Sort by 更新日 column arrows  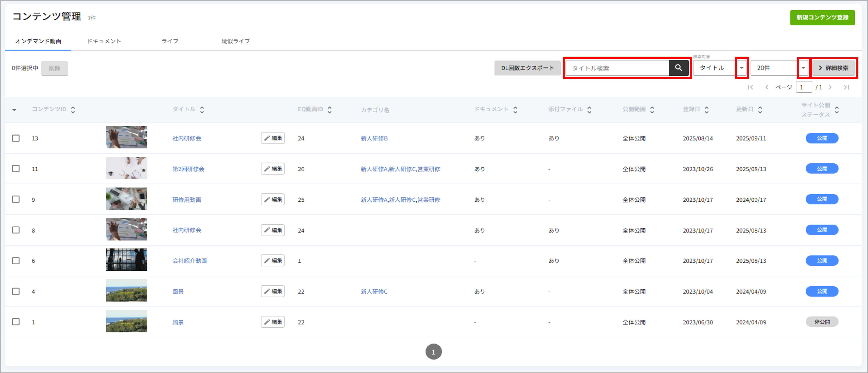tap(760, 109)
